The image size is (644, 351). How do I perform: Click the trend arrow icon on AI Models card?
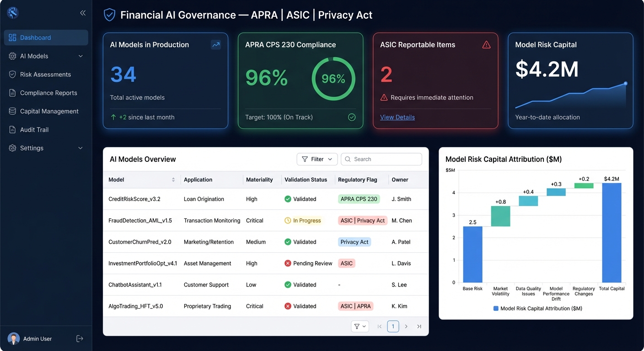coord(215,45)
